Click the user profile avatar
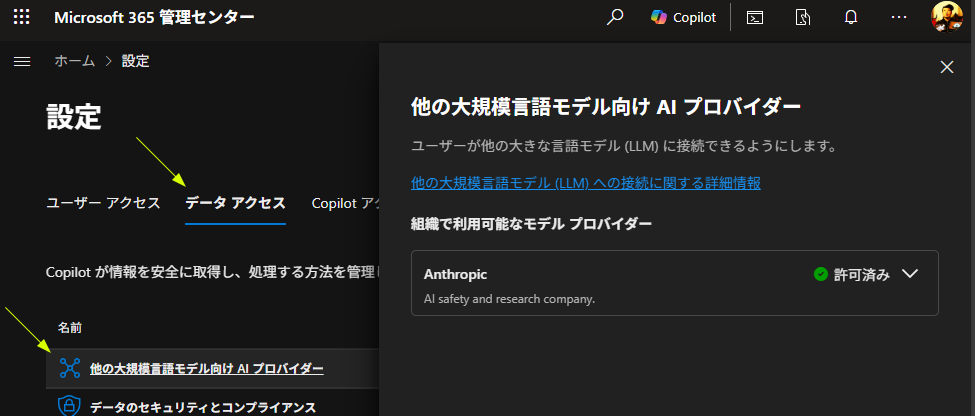This screenshot has height=416, width=975. [x=946, y=17]
